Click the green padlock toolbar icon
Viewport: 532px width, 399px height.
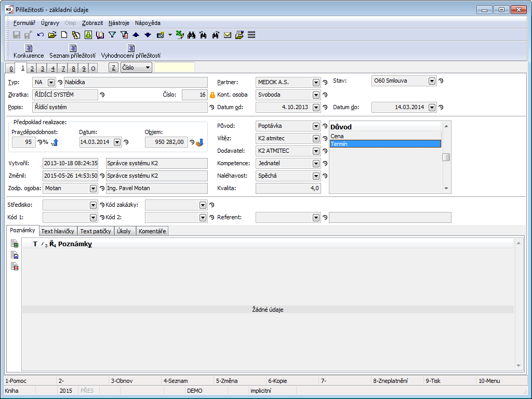(x=88, y=35)
